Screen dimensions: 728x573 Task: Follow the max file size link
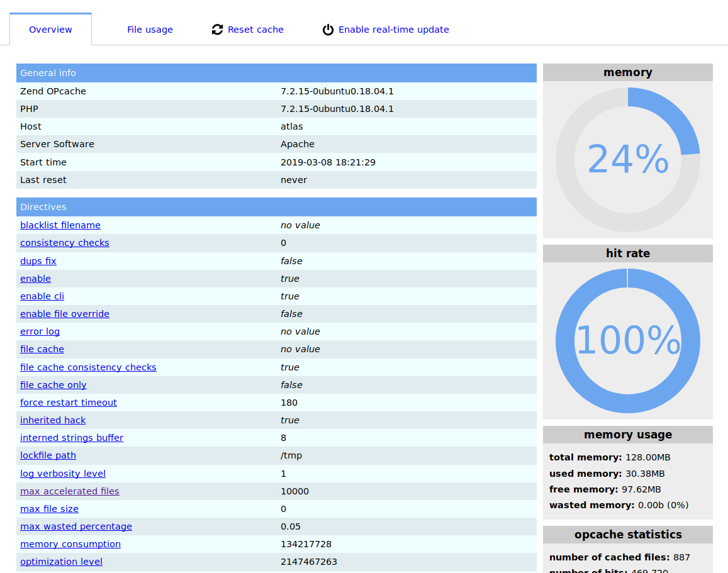pyautogui.click(x=49, y=508)
